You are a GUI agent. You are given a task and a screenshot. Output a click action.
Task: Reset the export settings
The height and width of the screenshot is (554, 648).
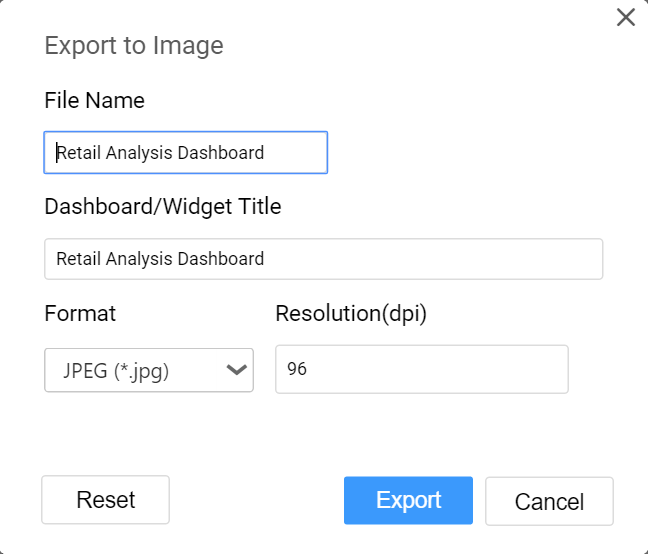tap(105, 500)
